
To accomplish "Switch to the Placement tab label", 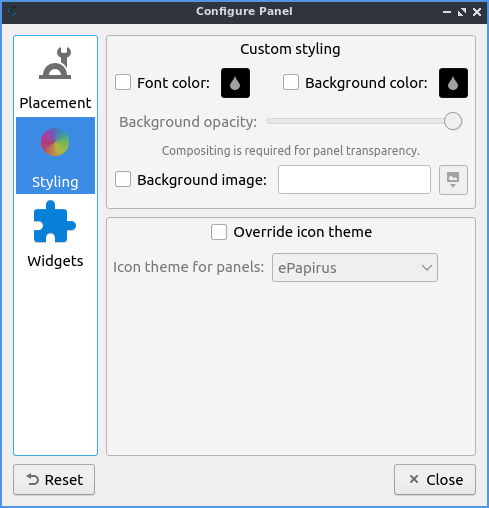I will pos(55,103).
